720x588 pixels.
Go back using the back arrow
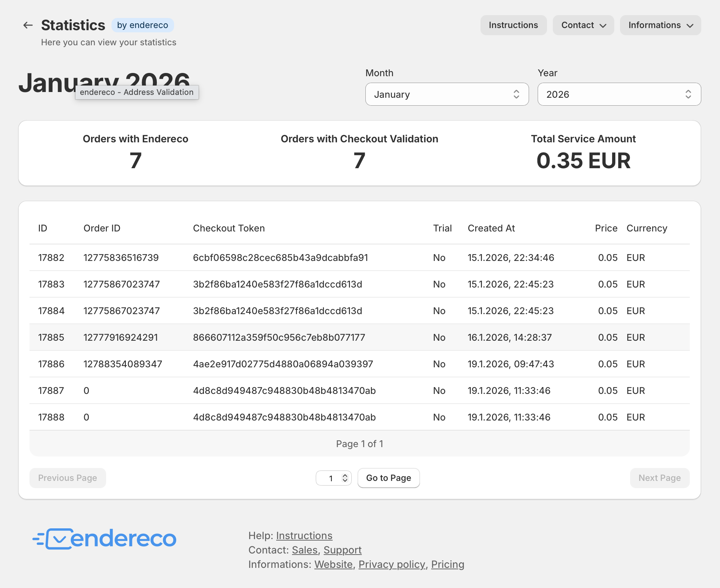tap(28, 25)
